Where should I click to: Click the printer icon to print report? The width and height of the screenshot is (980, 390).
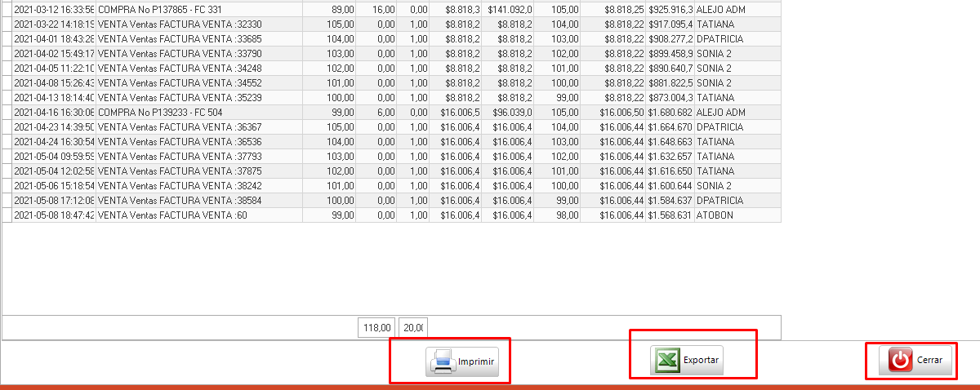pyautogui.click(x=442, y=361)
